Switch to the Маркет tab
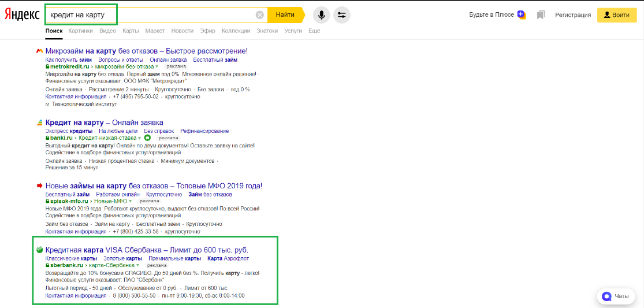644x308 pixels. coord(155,31)
